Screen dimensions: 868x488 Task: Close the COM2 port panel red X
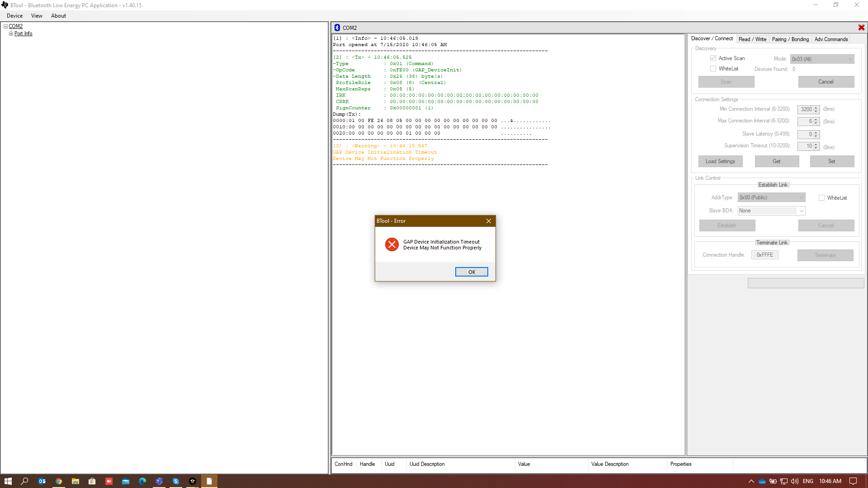861,28
